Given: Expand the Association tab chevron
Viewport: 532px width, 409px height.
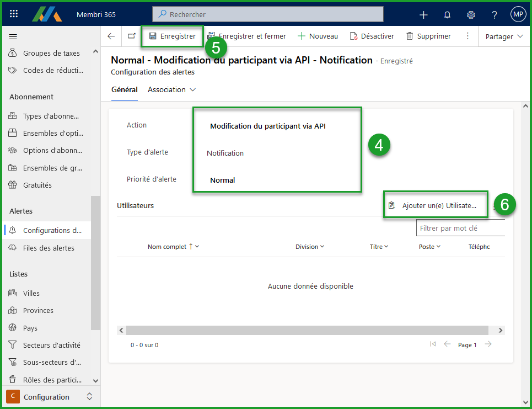Looking at the screenshot, I should click(193, 89).
